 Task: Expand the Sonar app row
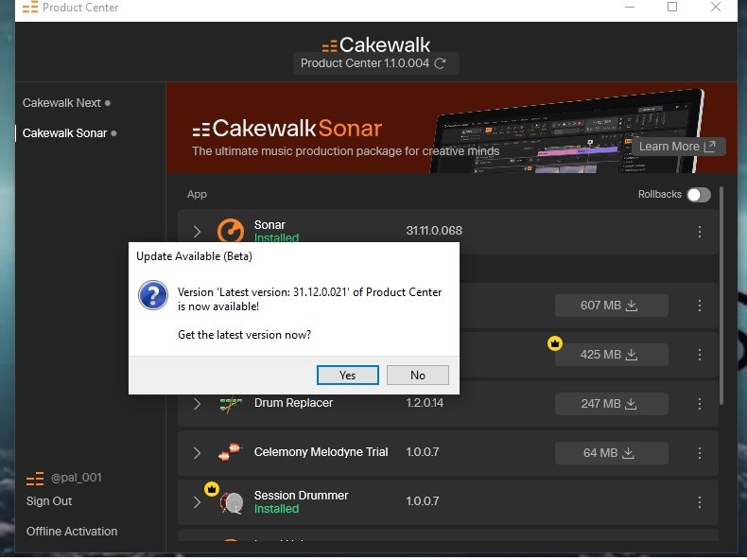click(x=197, y=232)
